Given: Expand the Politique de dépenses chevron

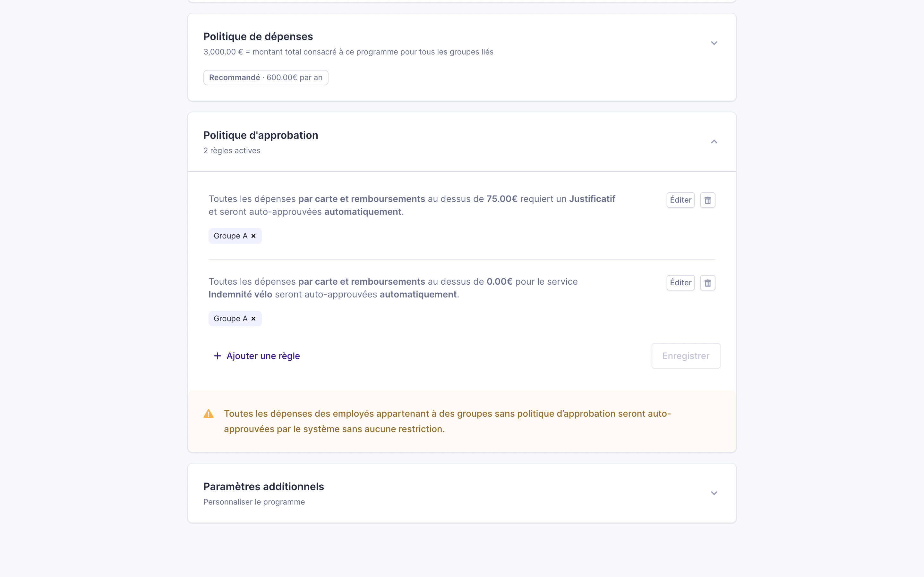Looking at the screenshot, I should click(x=714, y=43).
